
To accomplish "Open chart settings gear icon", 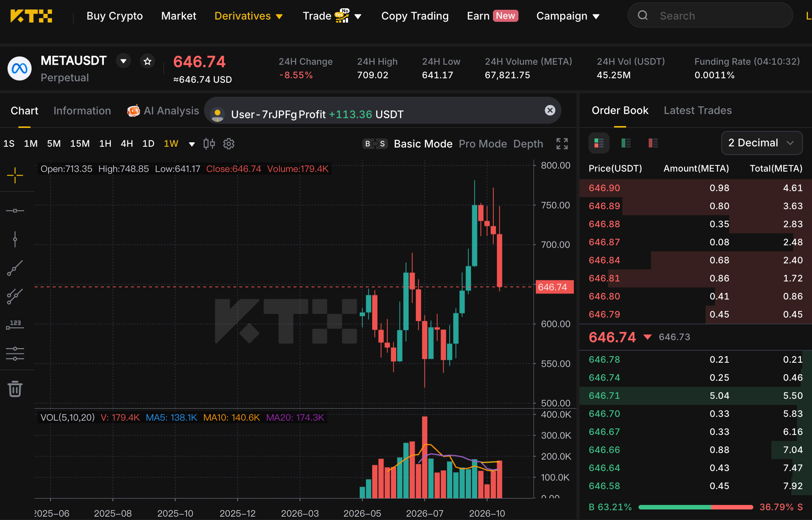I will pyautogui.click(x=229, y=143).
